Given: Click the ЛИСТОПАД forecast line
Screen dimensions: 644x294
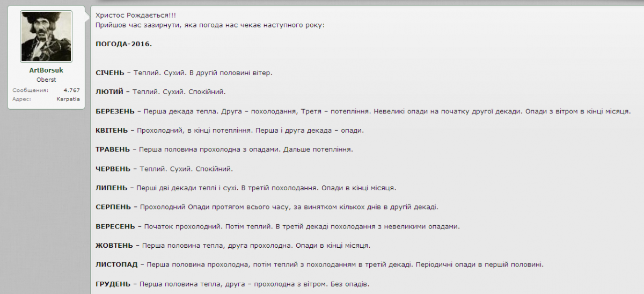Looking at the screenshot, I should (319, 264).
